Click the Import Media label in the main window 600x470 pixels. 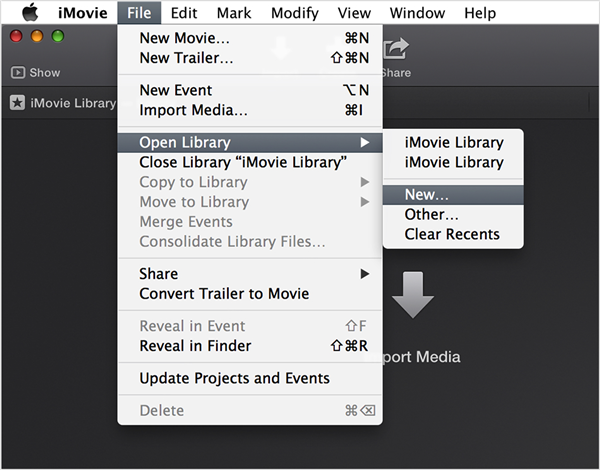point(421,357)
